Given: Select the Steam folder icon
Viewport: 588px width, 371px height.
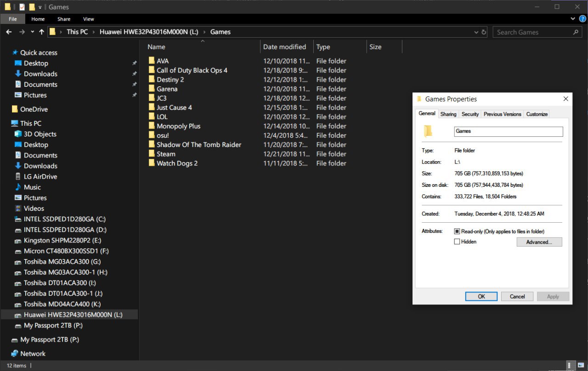Looking at the screenshot, I should click(x=152, y=154).
